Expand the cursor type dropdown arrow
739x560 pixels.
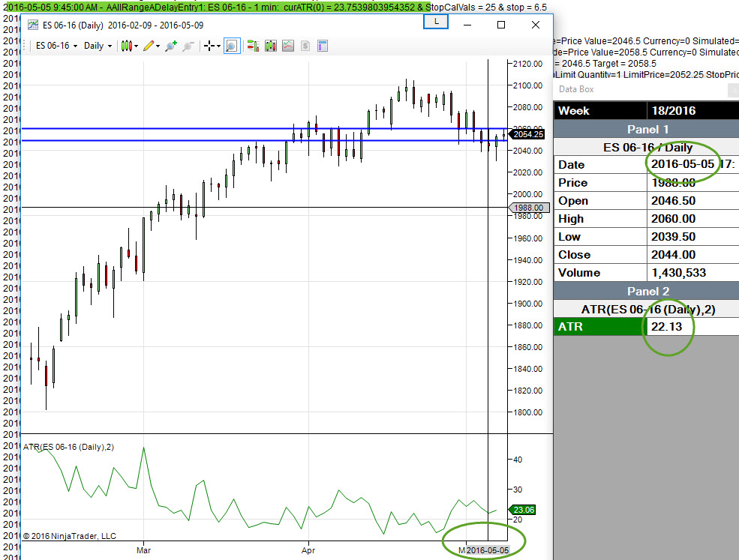pos(218,46)
